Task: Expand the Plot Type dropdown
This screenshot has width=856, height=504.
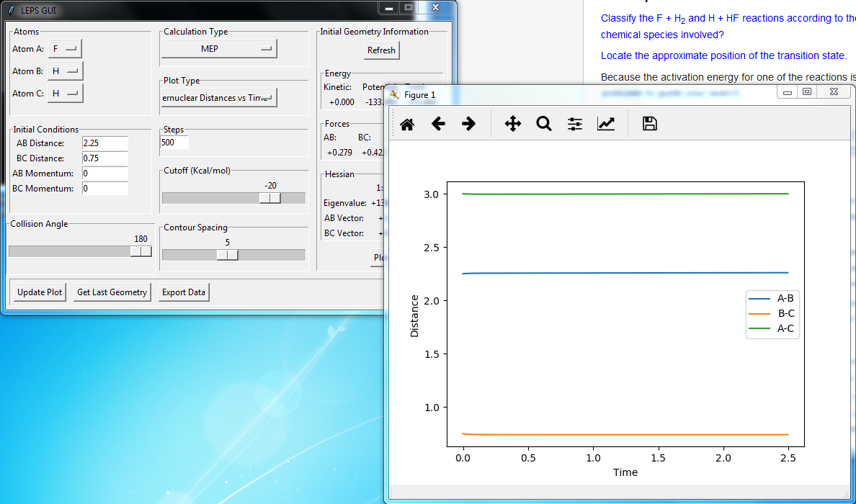Action: coord(219,98)
